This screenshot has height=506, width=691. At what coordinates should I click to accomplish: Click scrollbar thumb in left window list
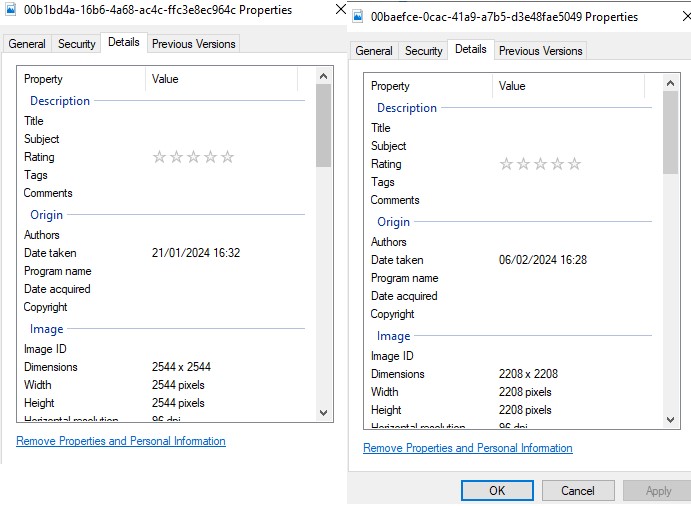pyautogui.click(x=323, y=126)
